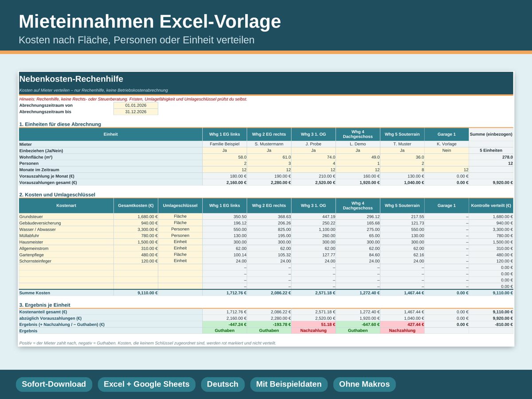Viewport: 532px width, 399px height.
Task: Select tenant cell S. Mustermann
Action: (x=269, y=144)
